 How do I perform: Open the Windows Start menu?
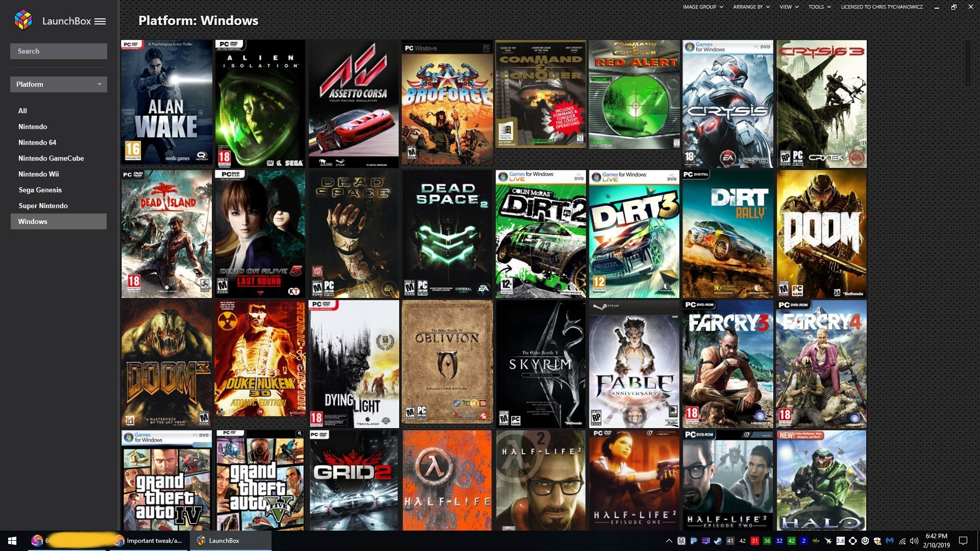[x=12, y=541]
